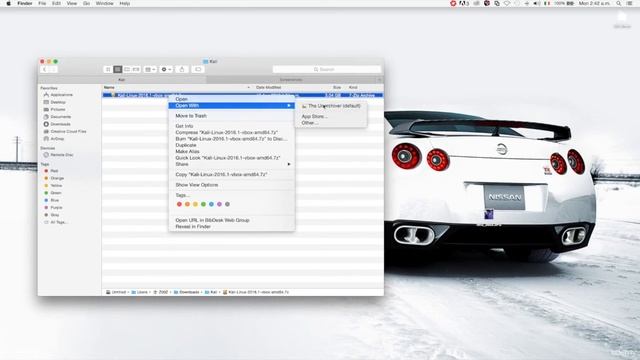The image size is (640, 360).
Task: Click All Tags… in sidebar
Action: pos(59,222)
